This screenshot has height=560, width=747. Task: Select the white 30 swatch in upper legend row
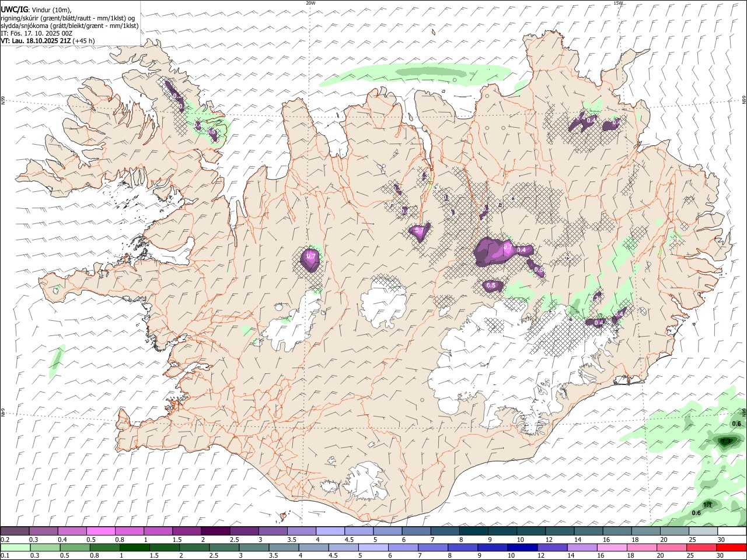coord(732,531)
